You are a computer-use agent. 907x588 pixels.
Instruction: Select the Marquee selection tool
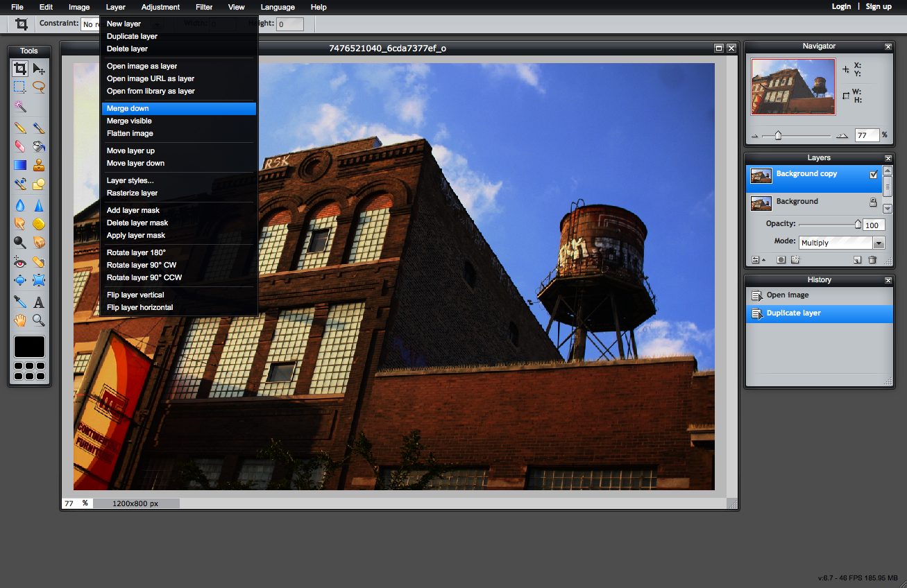point(20,87)
